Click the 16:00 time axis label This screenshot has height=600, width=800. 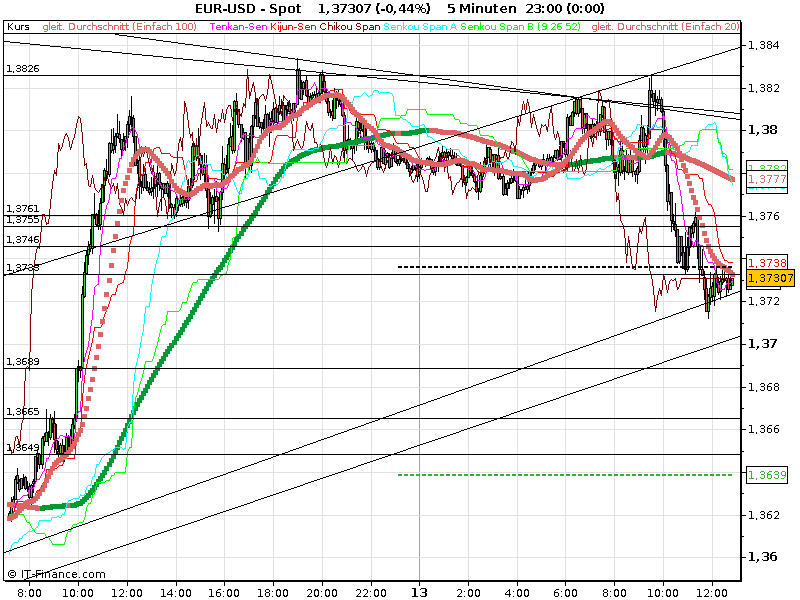[224, 593]
